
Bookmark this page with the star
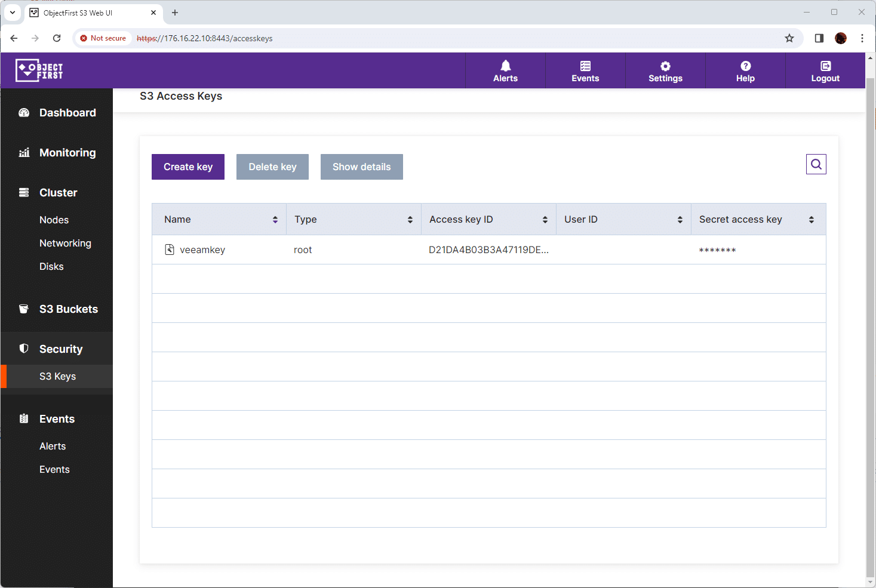pyautogui.click(x=789, y=38)
